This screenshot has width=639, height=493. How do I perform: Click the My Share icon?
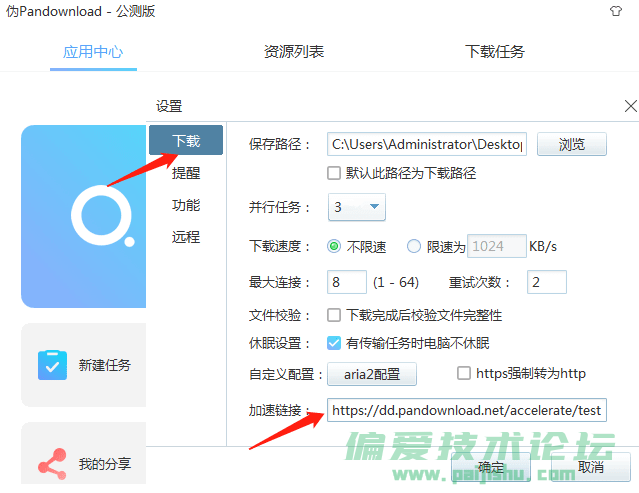click(x=52, y=463)
